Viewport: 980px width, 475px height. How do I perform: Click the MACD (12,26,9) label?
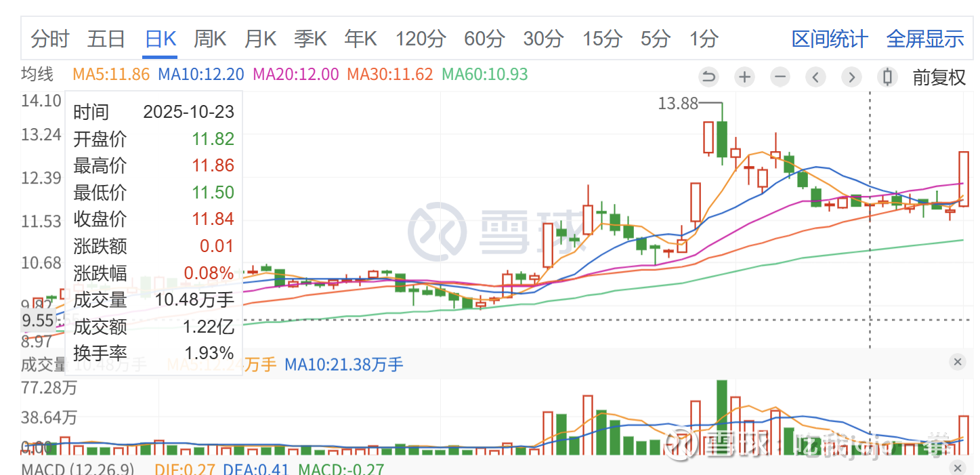click(x=77, y=469)
